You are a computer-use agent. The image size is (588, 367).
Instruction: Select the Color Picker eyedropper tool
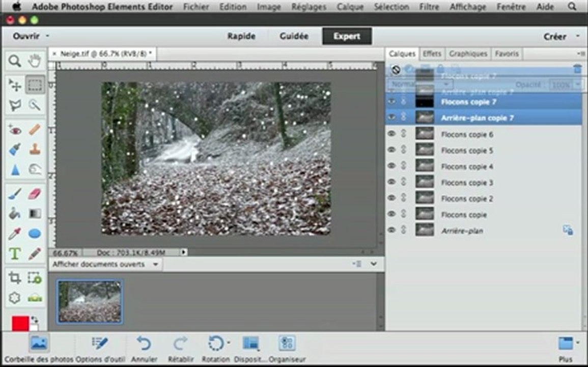point(15,233)
